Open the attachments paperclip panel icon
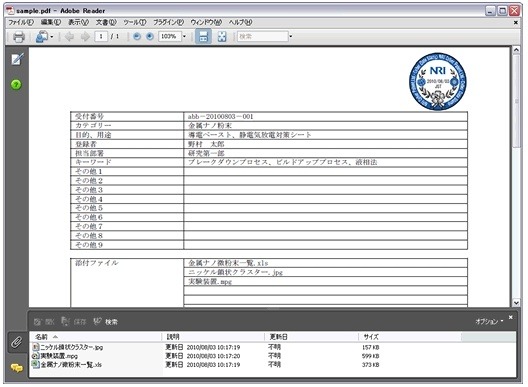 point(16,342)
